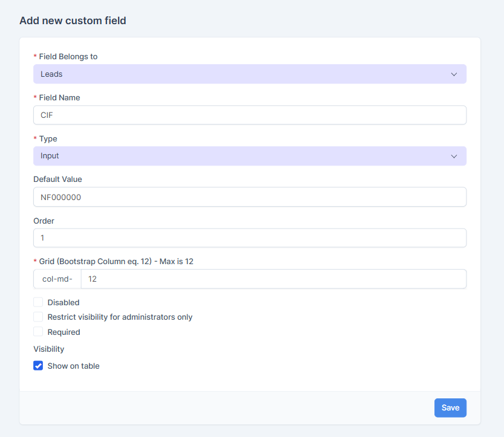The width and height of the screenshot is (504, 437).
Task: Focus the Default Value field with NF000000
Action: [249, 197]
